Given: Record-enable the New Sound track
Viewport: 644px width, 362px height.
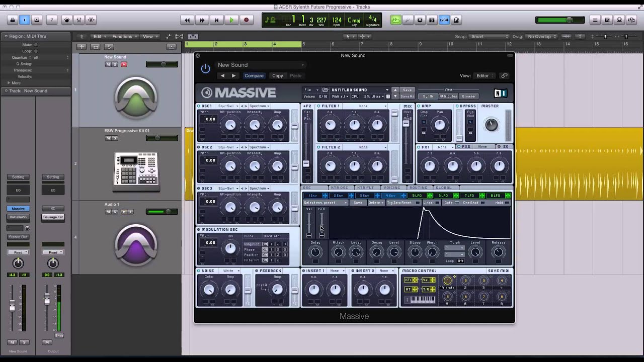Looking at the screenshot, I should point(124,64).
